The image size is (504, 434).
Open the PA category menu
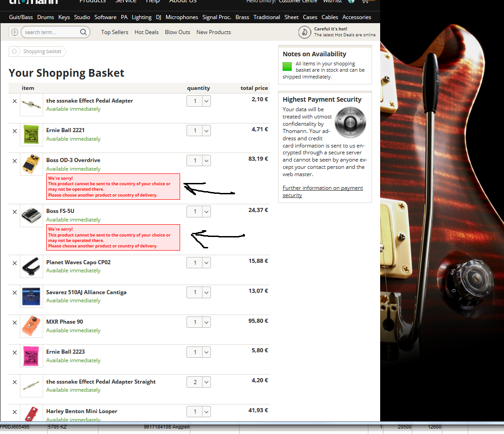pos(124,17)
